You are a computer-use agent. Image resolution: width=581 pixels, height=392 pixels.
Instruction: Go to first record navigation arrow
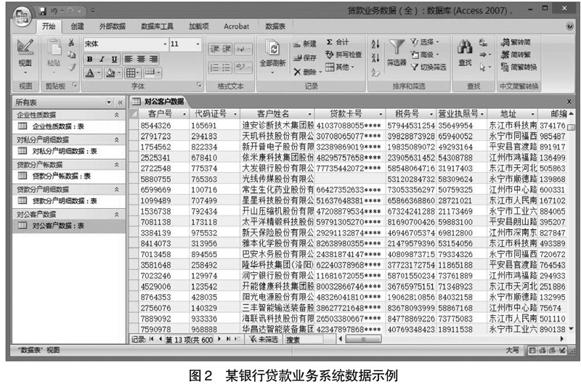pos(151,339)
